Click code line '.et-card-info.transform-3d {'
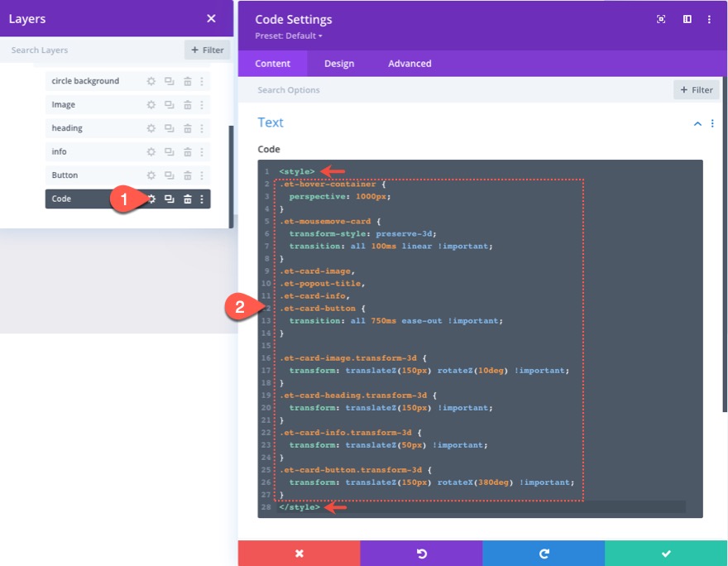 [x=351, y=433]
